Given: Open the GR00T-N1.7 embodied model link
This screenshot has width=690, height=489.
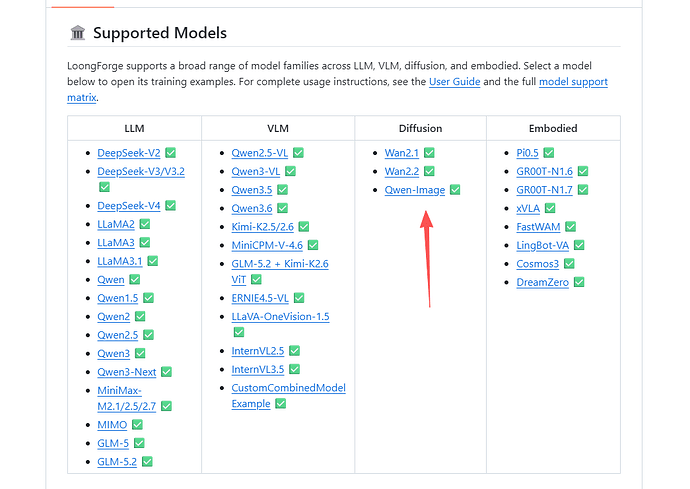Looking at the screenshot, I should click(544, 190).
